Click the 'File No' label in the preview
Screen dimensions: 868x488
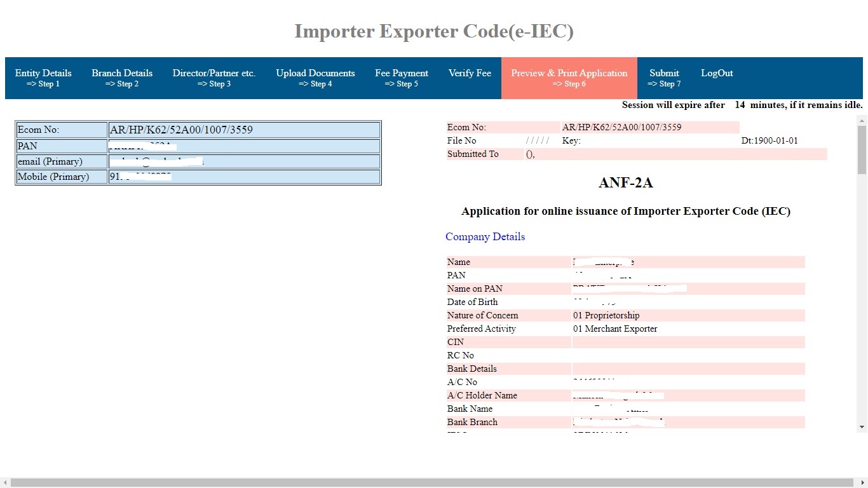pos(461,140)
